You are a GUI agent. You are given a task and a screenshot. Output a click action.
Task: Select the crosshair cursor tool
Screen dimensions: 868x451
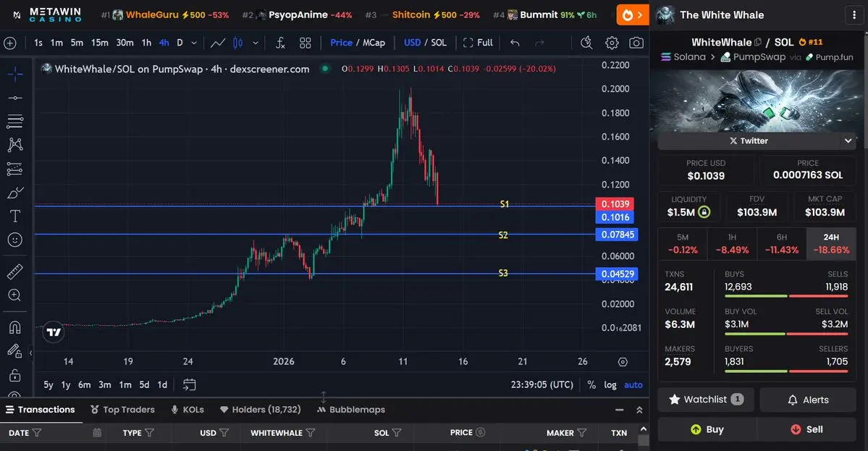click(15, 74)
